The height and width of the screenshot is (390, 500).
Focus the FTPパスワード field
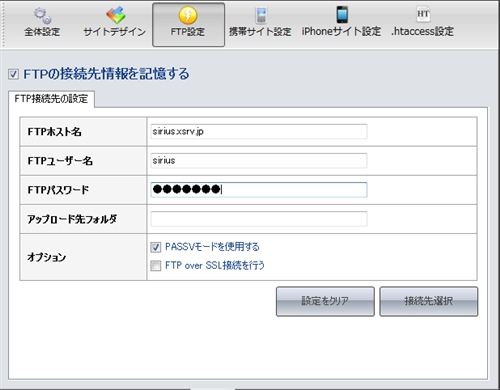(259, 190)
